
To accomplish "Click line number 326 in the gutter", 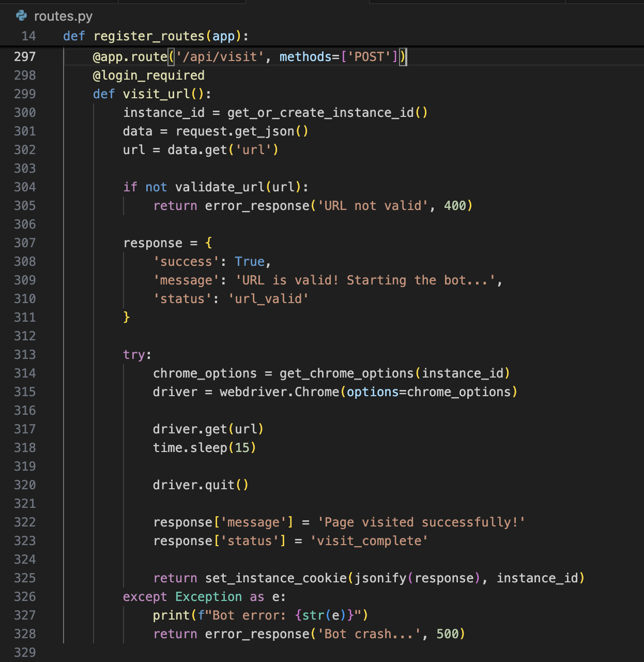I will click(25, 597).
